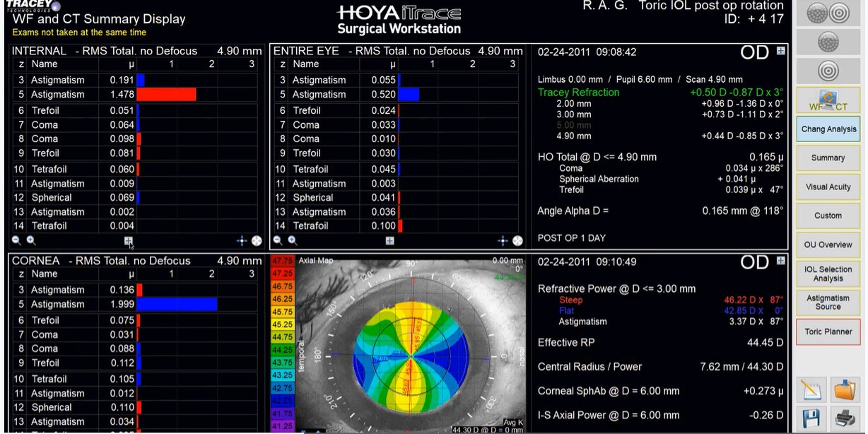Zoom out the ENTIRE EYE panel chart
This screenshot has width=868, height=434.
[278, 241]
